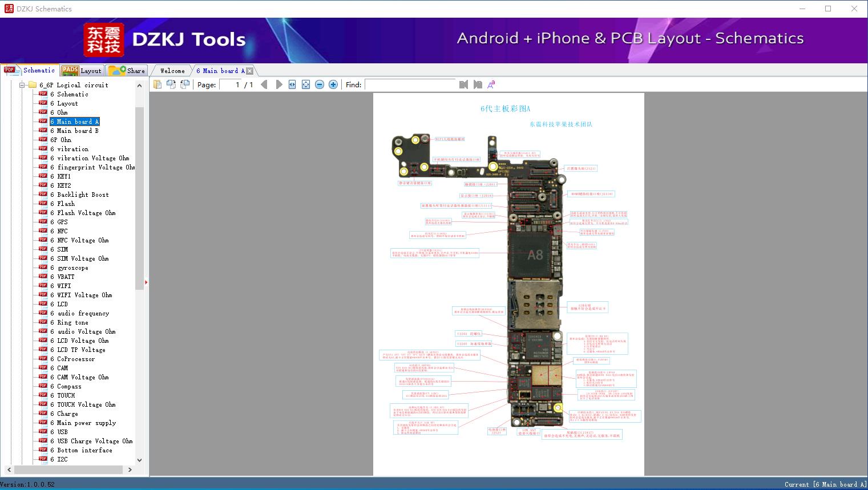Viewport: 868px width, 490px height.
Task: Open 6 NFC Voltage Ohm document
Action: [x=79, y=240]
